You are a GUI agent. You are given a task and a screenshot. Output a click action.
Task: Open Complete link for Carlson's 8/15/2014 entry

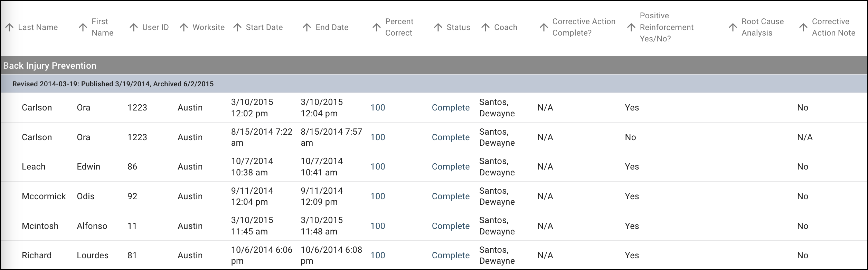pos(451,137)
